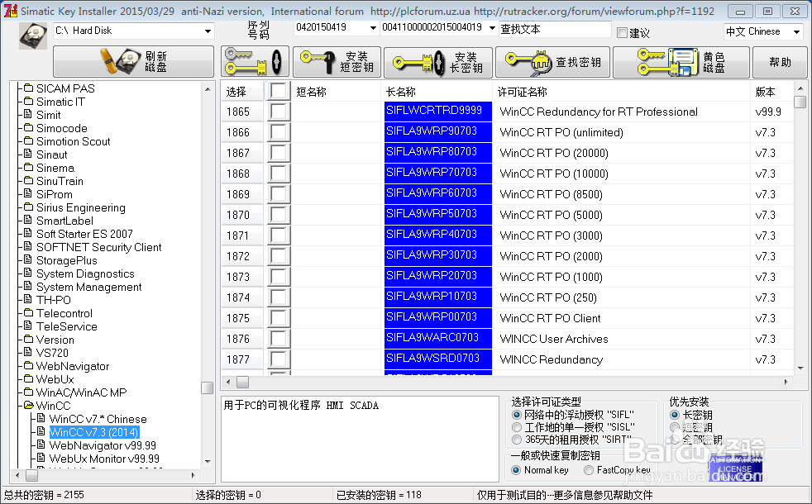Image resolution: width=812 pixels, height=504 pixels.
Task: Select WinCC v7.3 (2014) item
Action: coord(93,432)
